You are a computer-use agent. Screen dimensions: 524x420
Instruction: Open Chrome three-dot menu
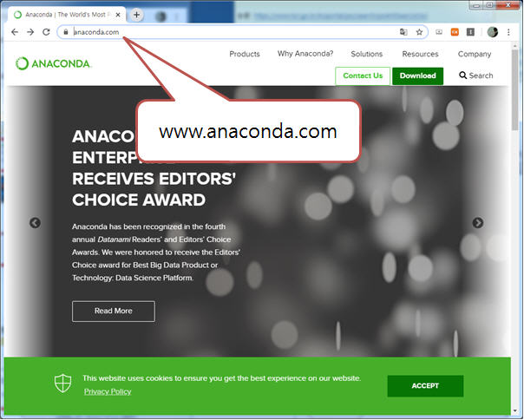click(x=508, y=32)
